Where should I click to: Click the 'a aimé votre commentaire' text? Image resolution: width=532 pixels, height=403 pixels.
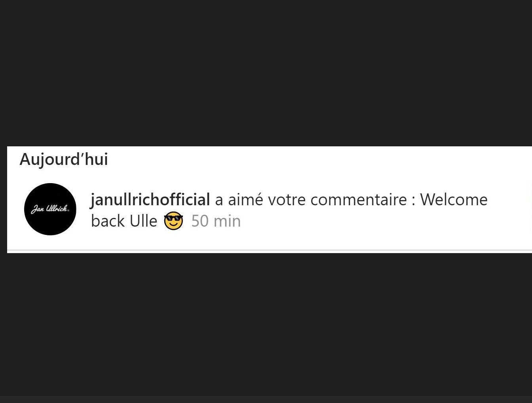311,200
